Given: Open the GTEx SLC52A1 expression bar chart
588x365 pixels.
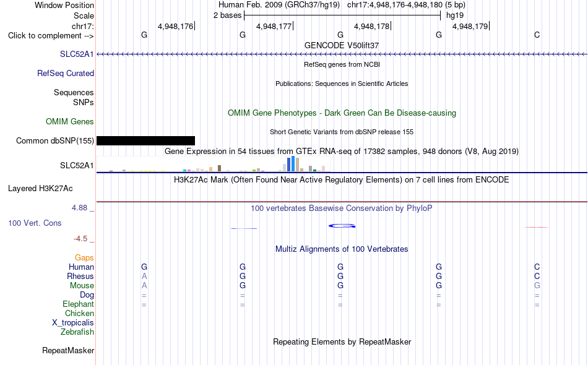Looking at the screenshot, I should [x=213, y=164].
